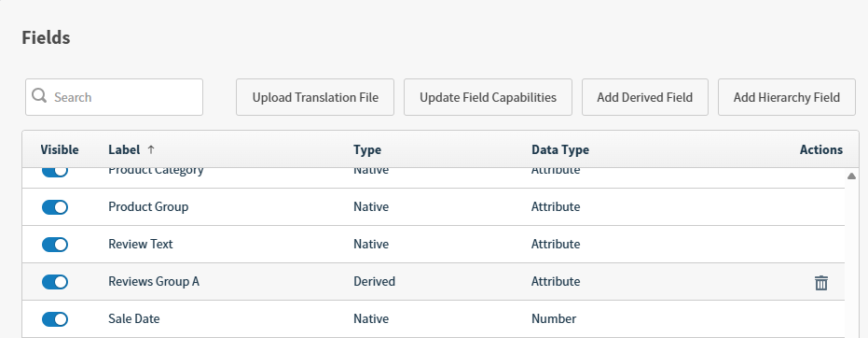Select the Reviews Group A label
Image resolution: width=868 pixels, height=338 pixels.
[x=154, y=281]
